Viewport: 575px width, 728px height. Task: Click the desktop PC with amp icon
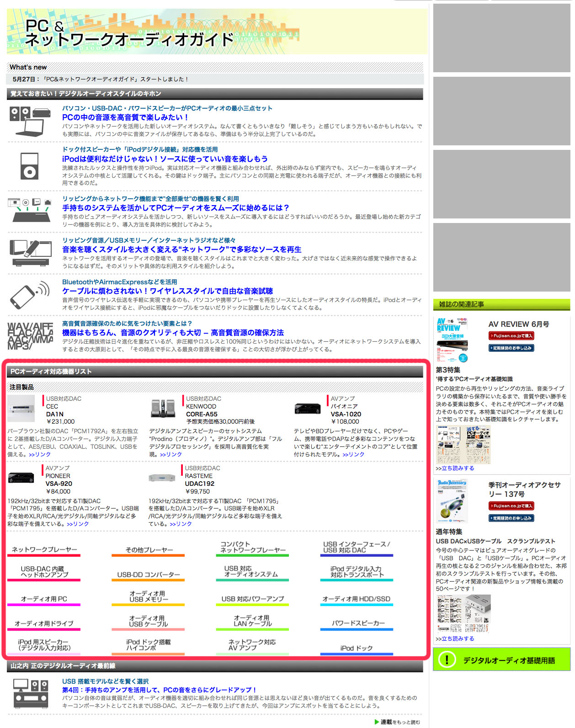pyautogui.click(x=31, y=693)
